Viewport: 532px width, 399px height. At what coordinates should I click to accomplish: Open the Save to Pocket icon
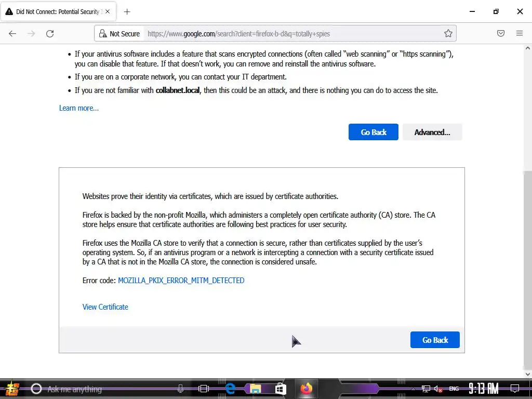tap(501, 33)
